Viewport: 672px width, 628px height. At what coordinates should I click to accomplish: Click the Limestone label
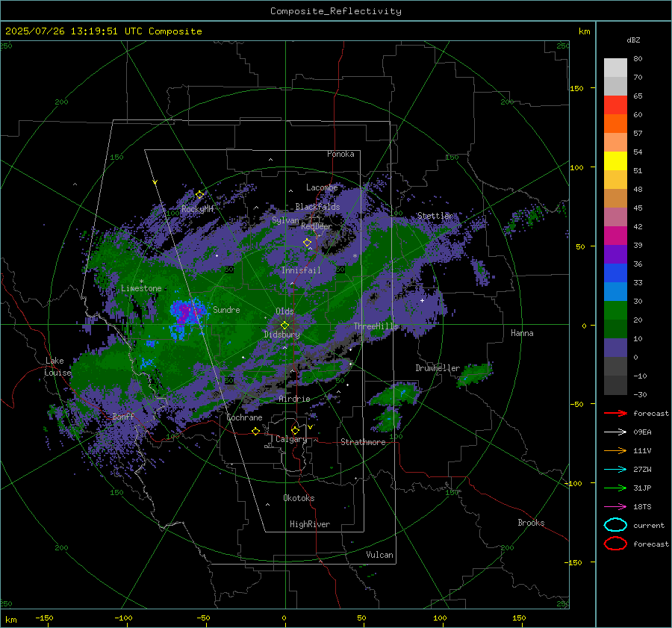(x=141, y=288)
